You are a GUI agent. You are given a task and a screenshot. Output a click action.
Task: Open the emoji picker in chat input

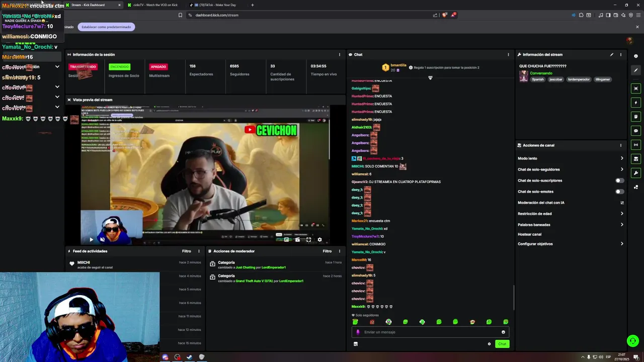coord(503,332)
